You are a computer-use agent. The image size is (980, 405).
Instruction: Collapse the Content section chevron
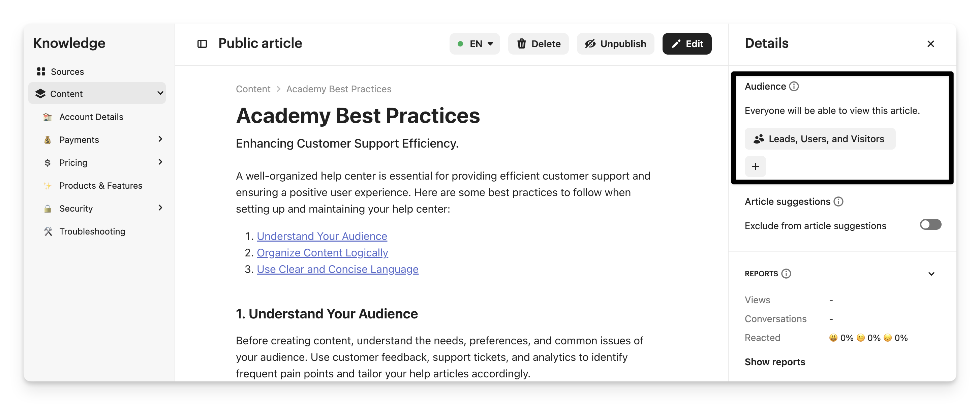point(160,93)
